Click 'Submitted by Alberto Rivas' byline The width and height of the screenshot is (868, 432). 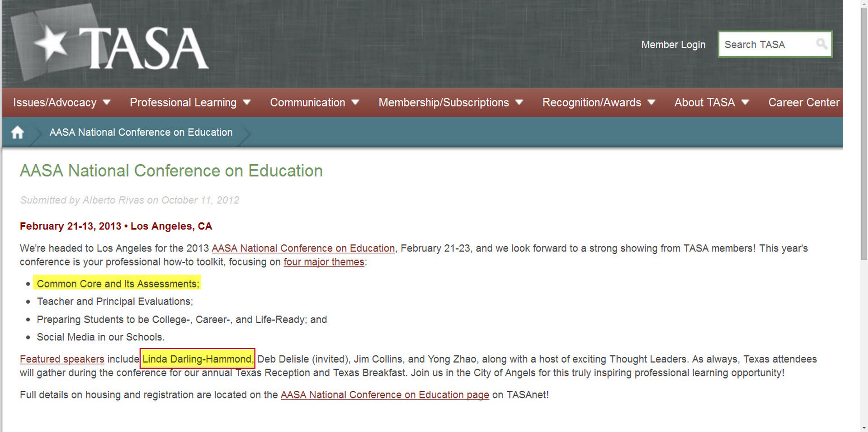[129, 200]
